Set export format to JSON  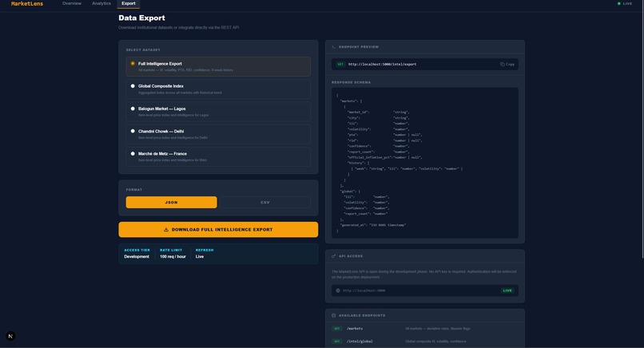(171, 202)
